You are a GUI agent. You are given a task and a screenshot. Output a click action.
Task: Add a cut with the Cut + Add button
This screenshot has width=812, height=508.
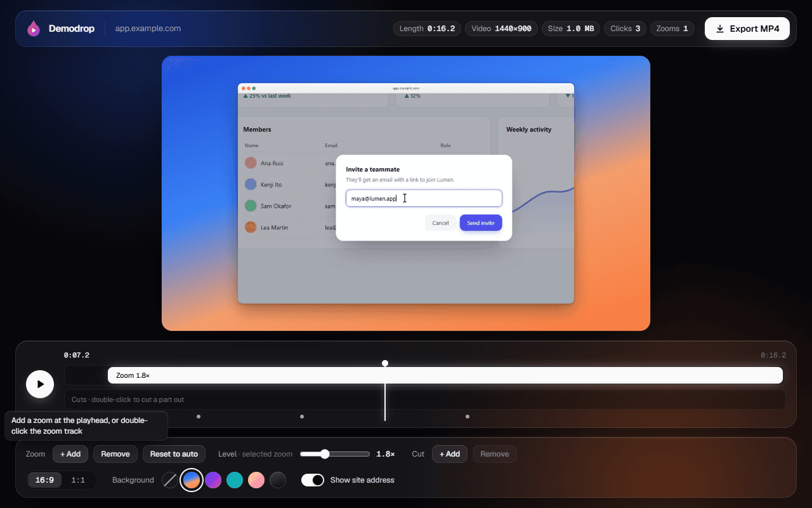[x=450, y=454]
